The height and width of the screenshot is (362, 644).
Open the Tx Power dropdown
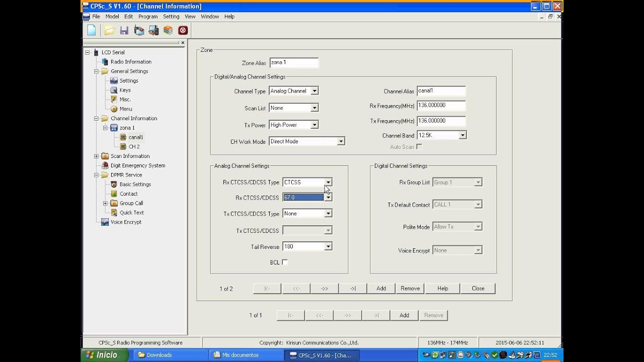coord(314,125)
